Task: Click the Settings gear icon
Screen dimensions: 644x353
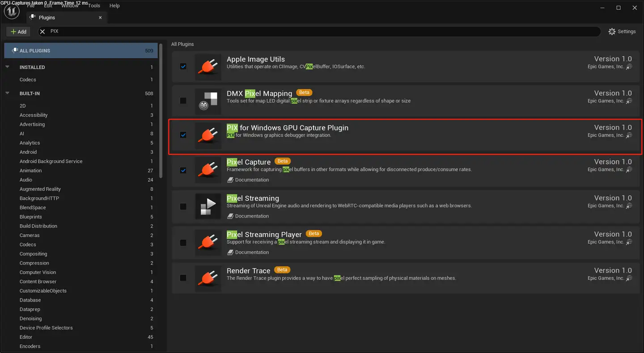Action: tap(612, 31)
